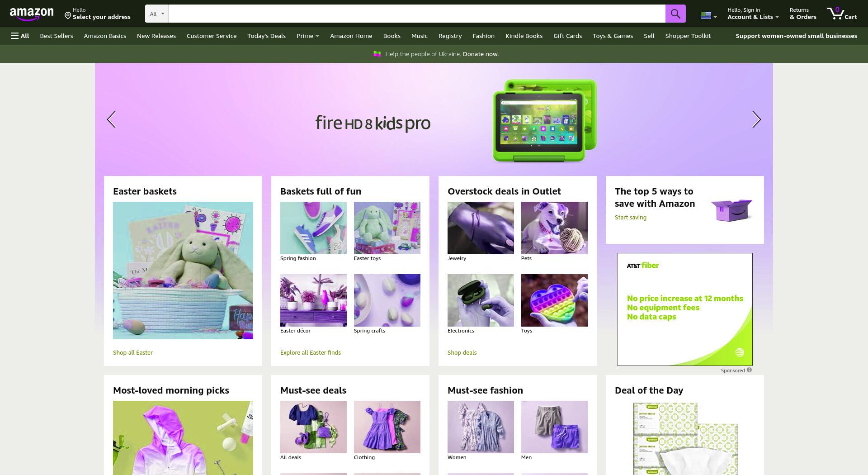Open Women fashion thumbnail
The image size is (868, 475).
coord(481,427)
